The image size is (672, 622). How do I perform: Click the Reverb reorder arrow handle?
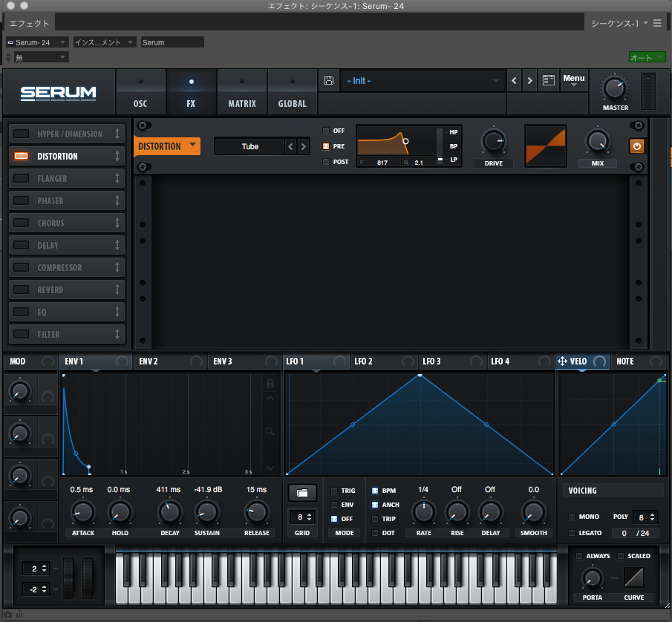[117, 289]
